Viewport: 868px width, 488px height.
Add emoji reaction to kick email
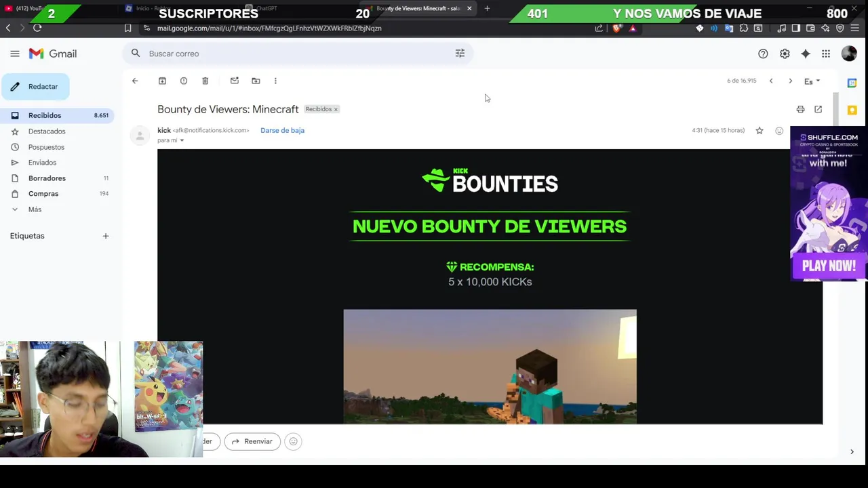[779, 130]
